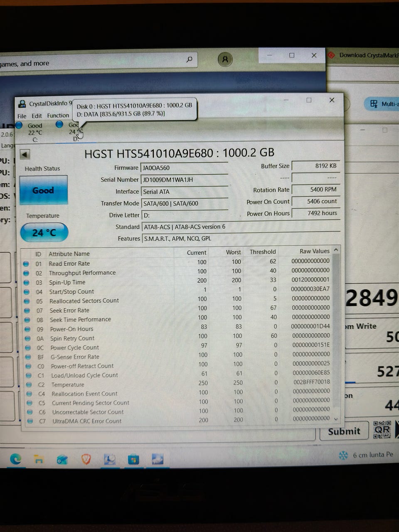Click the previous disk arrow button

25,155
